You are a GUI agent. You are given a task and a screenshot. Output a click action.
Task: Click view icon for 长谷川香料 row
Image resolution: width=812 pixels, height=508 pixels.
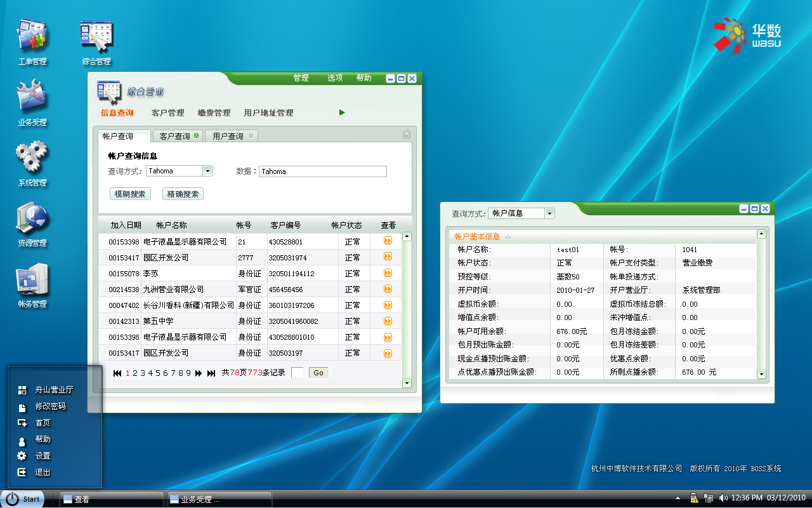coord(388,304)
